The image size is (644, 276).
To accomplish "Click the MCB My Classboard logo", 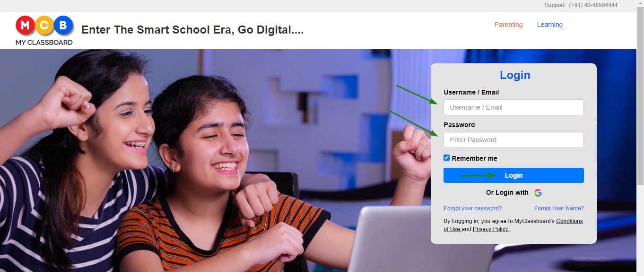I will [44, 31].
